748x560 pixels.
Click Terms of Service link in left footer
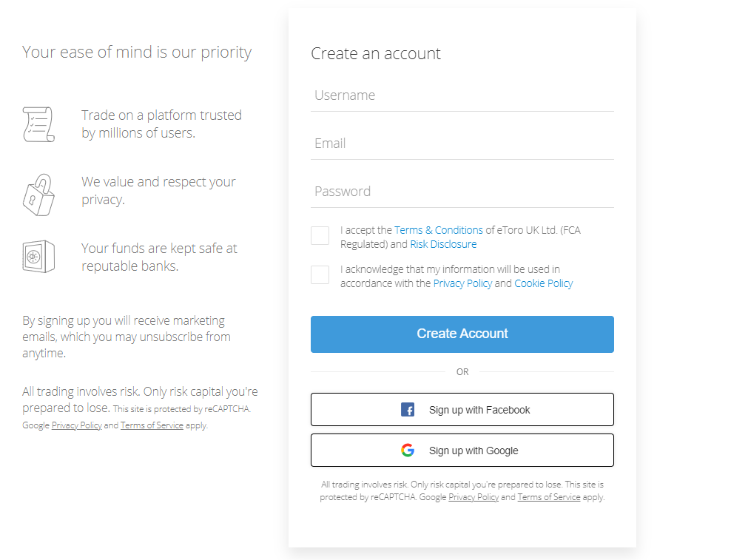(x=152, y=425)
